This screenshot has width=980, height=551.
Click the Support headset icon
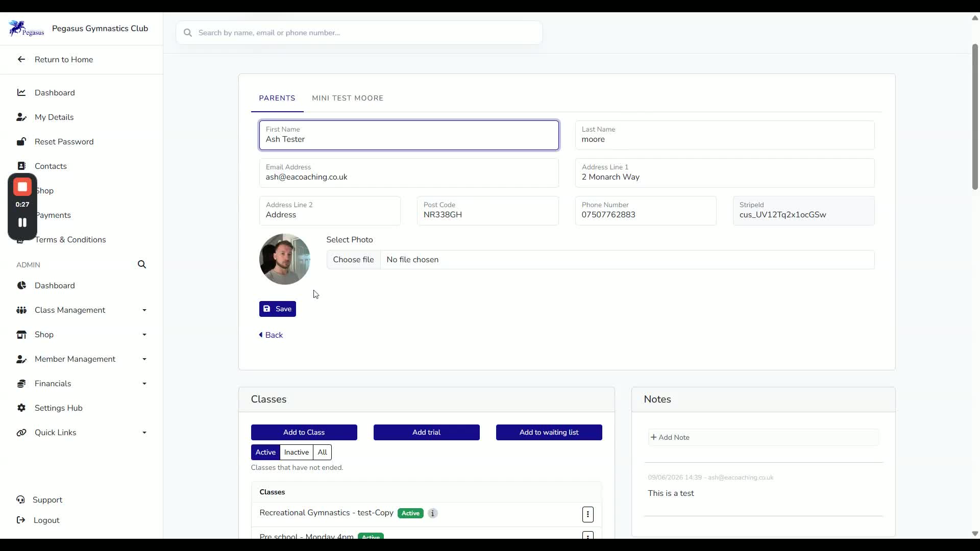click(21, 499)
